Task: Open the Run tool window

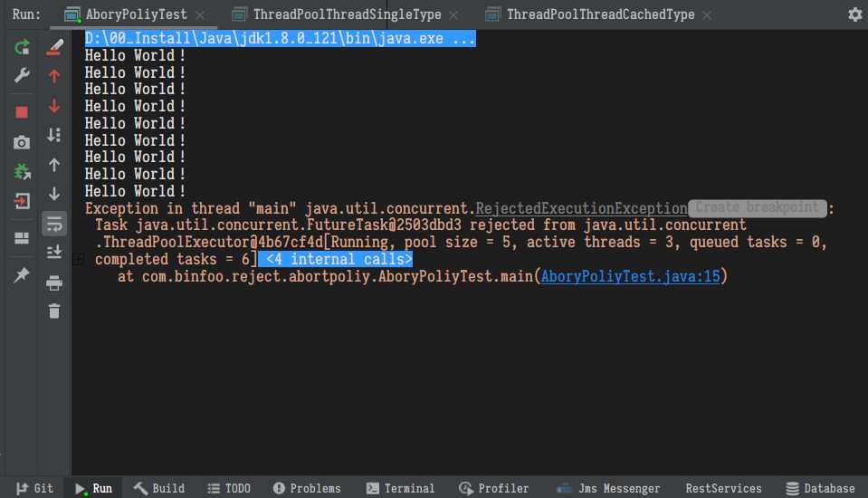Action: click(93, 488)
